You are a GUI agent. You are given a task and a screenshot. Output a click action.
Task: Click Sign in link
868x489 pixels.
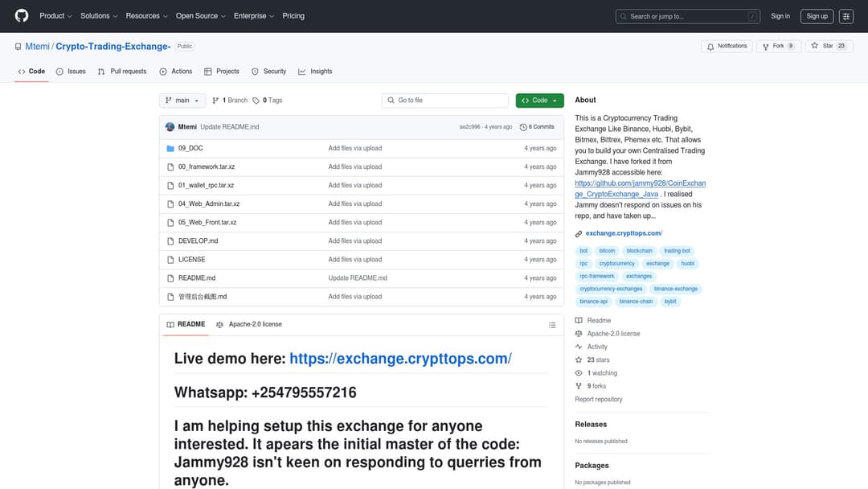(x=780, y=16)
